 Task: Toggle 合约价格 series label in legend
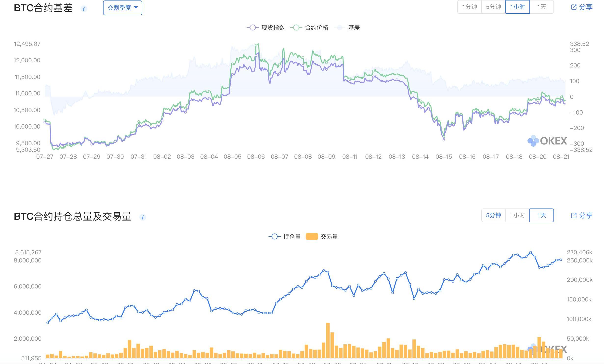click(316, 28)
